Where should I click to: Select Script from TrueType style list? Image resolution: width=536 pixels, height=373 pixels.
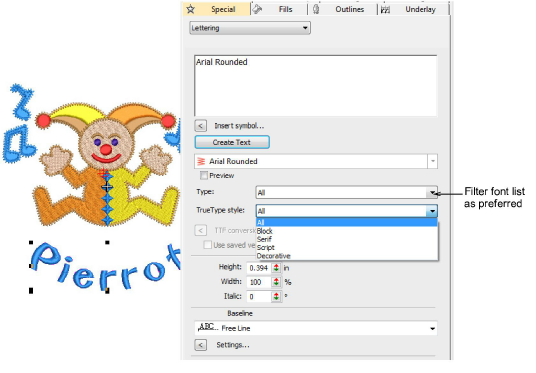pos(266,248)
